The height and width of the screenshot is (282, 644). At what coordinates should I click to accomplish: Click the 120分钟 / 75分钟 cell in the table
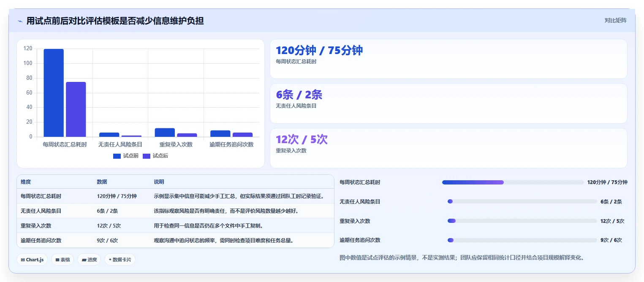[117, 196]
